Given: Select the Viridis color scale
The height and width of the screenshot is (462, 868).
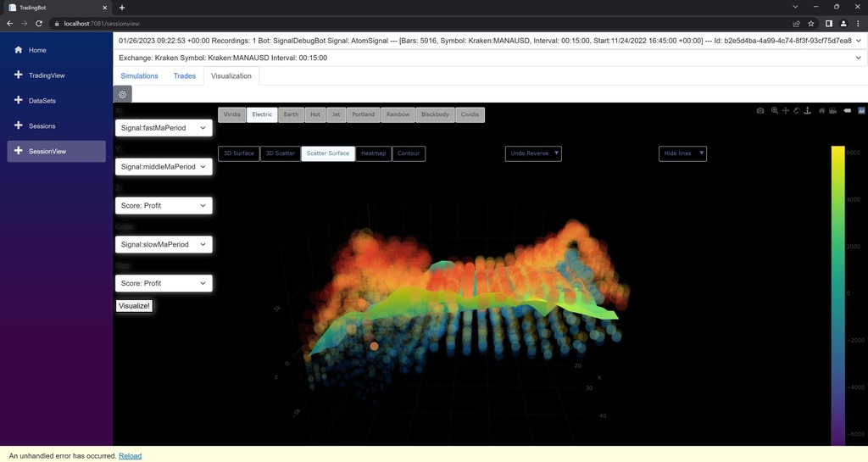Looking at the screenshot, I should [x=232, y=114].
